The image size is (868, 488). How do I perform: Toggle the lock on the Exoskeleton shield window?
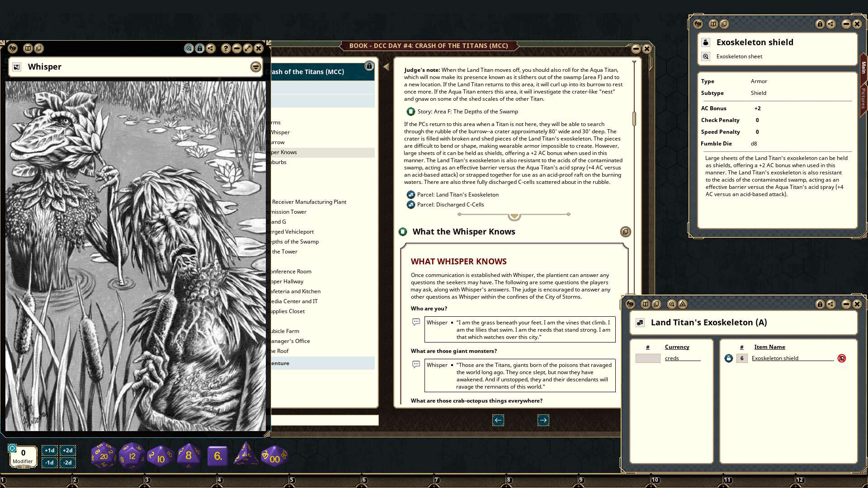click(x=821, y=24)
